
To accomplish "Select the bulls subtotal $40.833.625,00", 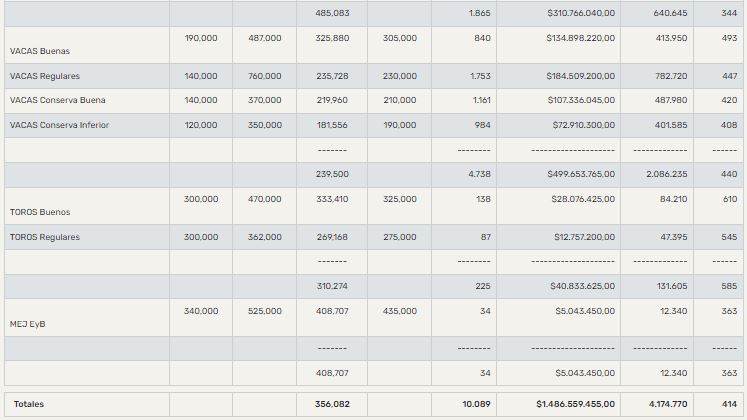I will click(x=583, y=286).
